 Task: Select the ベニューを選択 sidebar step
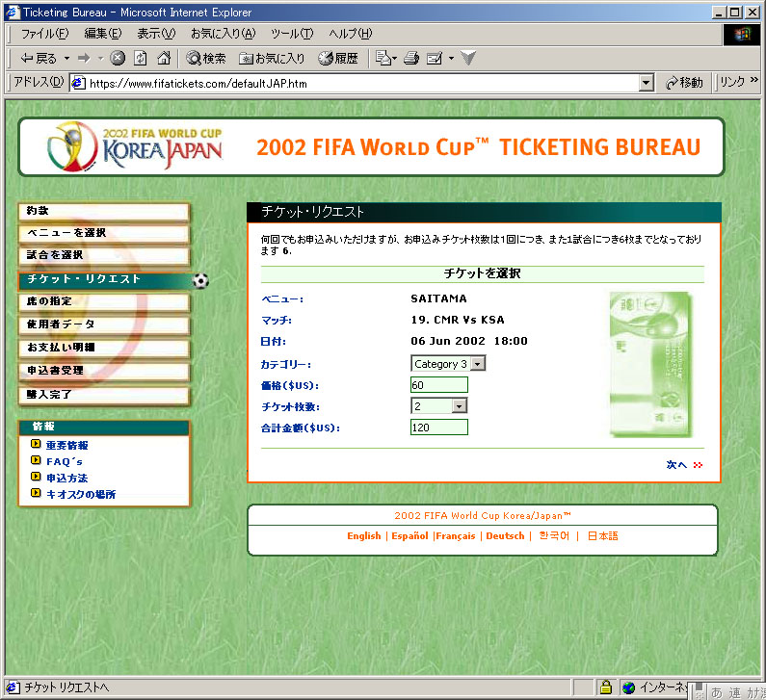tap(103, 233)
